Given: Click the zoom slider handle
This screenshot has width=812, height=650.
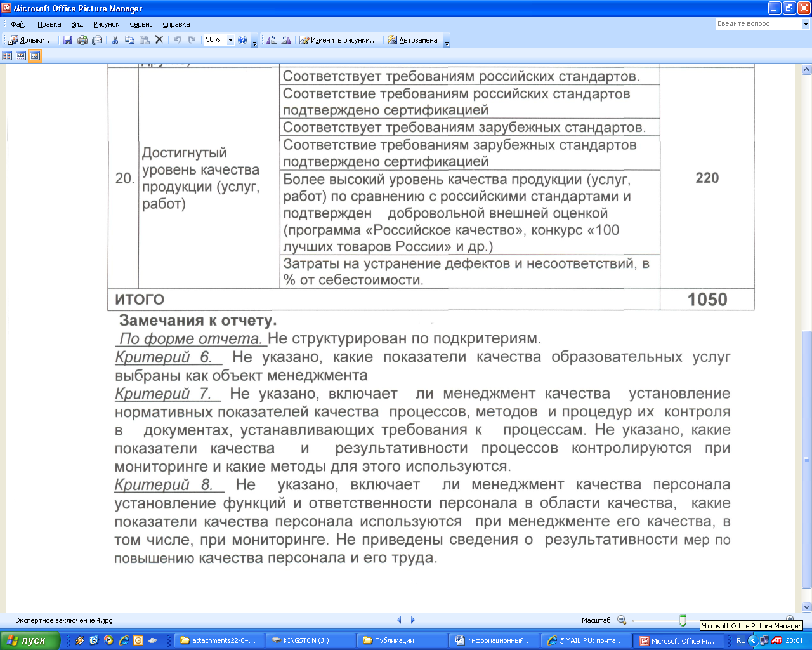Looking at the screenshot, I should click(683, 620).
